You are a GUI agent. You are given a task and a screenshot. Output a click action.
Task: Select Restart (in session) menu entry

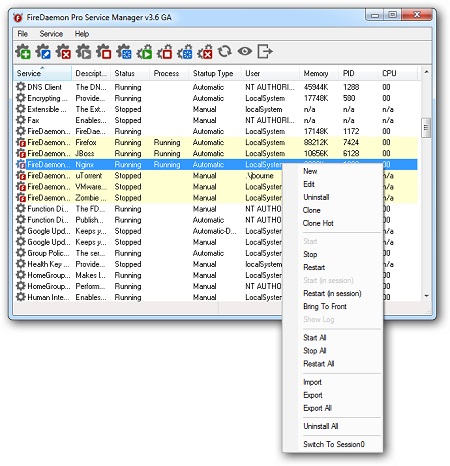pyautogui.click(x=332, y=293)
